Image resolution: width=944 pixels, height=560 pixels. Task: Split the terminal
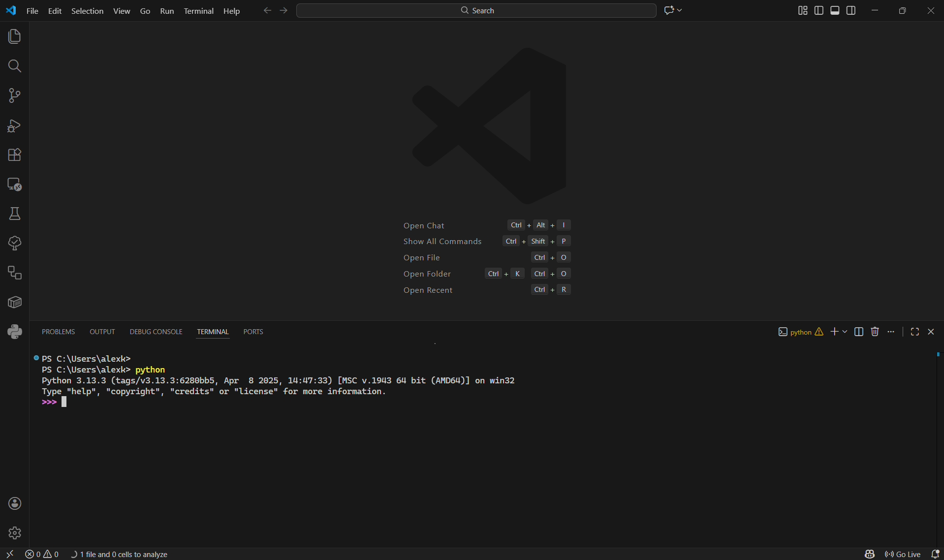pyautogui.click(x=858, y=332)
